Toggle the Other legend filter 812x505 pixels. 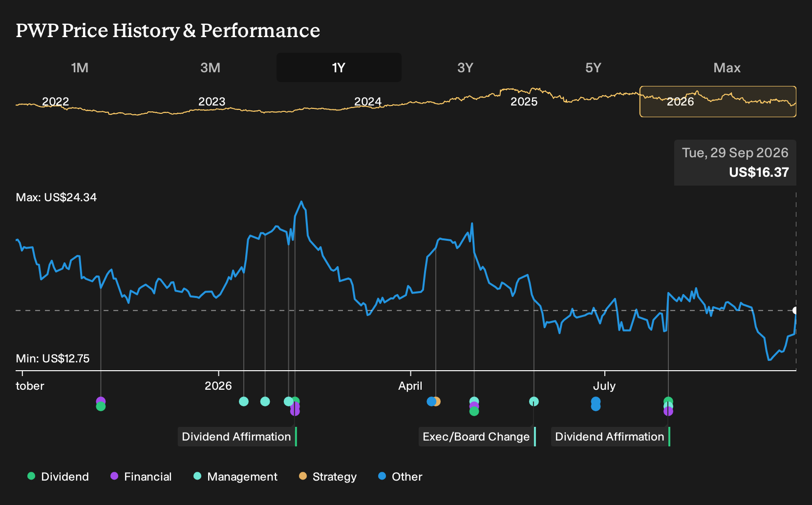tap(400, 477)
